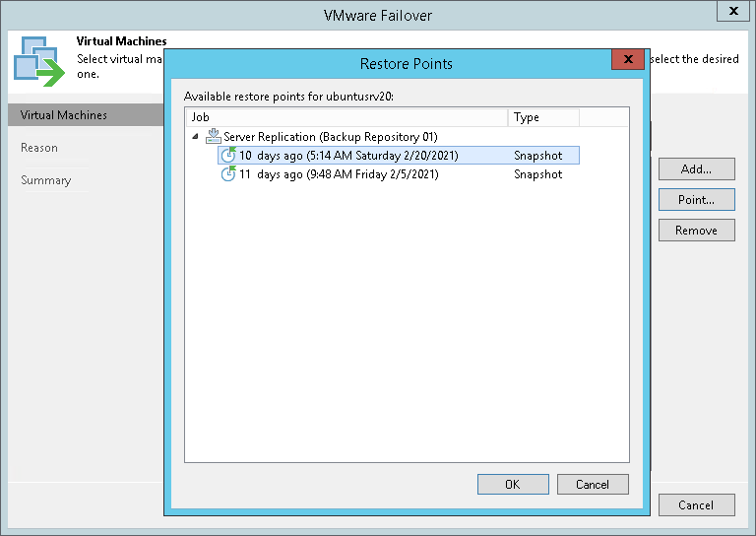Click the Virtual Machines heading in the wizard

tap(121, 41)
